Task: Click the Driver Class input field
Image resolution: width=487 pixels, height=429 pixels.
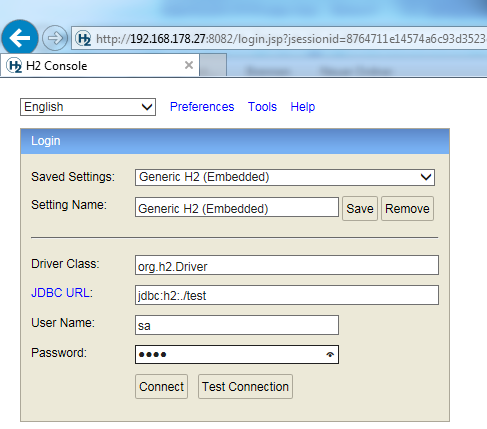Action: point(287,265)
